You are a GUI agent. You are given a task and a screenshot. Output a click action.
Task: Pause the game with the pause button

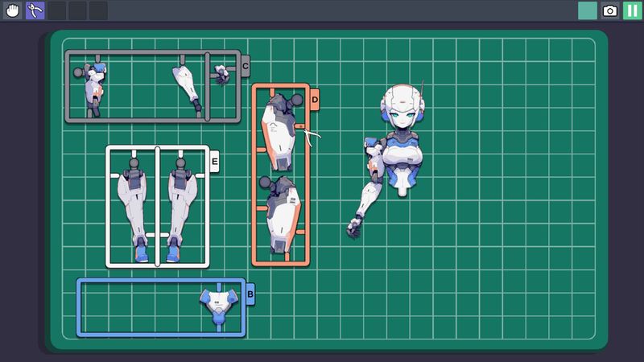point(632,10)
